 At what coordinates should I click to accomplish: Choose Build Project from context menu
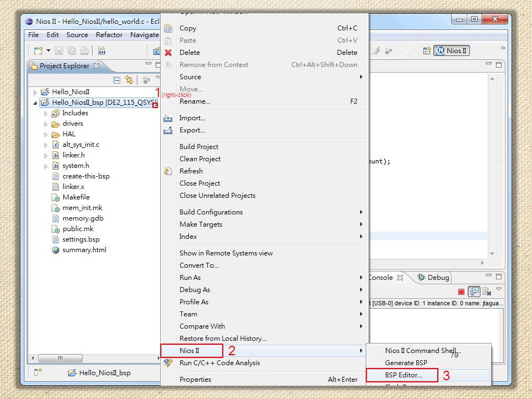tap(265, 146)
